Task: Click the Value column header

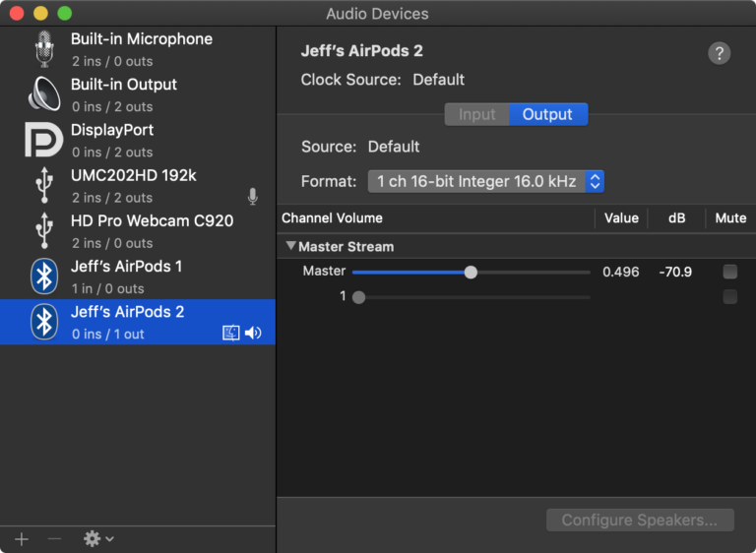Action: pos(621,217)
